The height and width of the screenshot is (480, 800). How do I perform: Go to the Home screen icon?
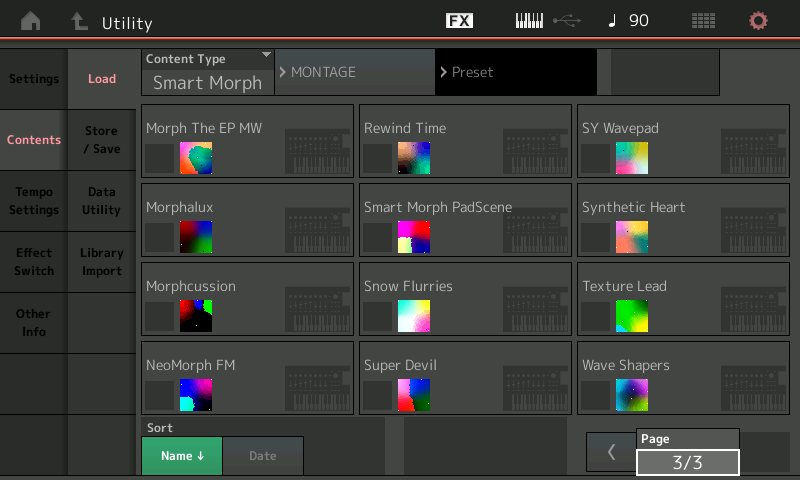(x=31, y=21)
